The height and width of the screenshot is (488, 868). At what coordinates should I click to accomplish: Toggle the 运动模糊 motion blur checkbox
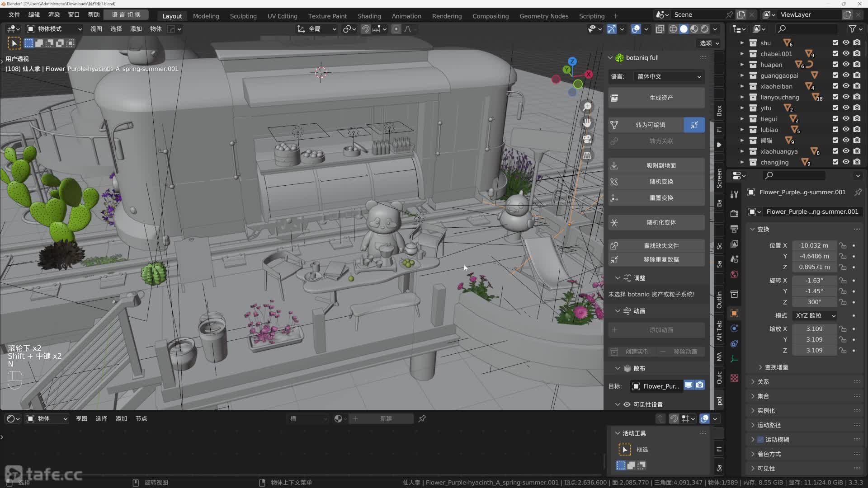[760, 439]
